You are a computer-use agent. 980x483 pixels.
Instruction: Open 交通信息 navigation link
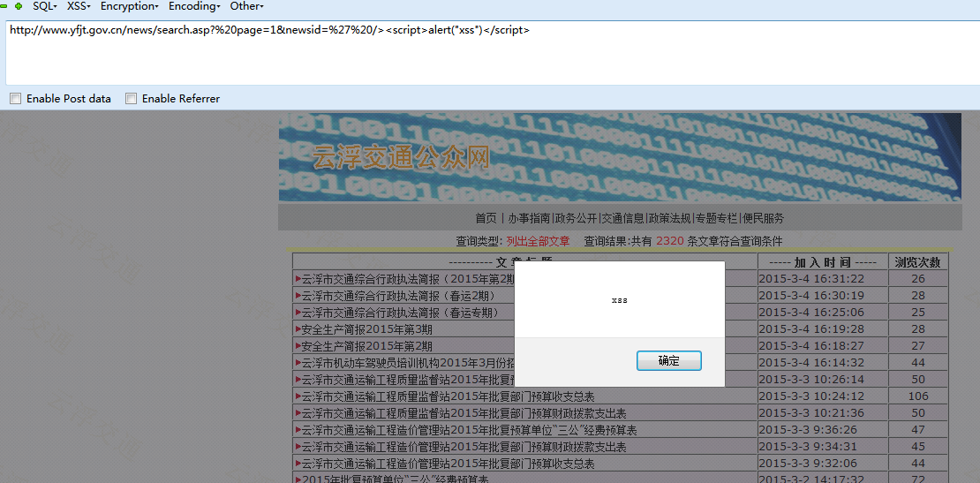622,218
